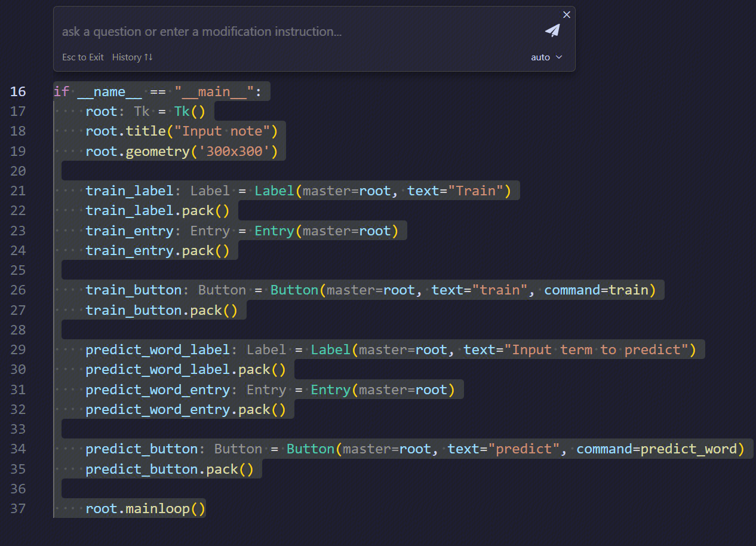Click the Esc to Exit hint

click(x=83, y=57)
